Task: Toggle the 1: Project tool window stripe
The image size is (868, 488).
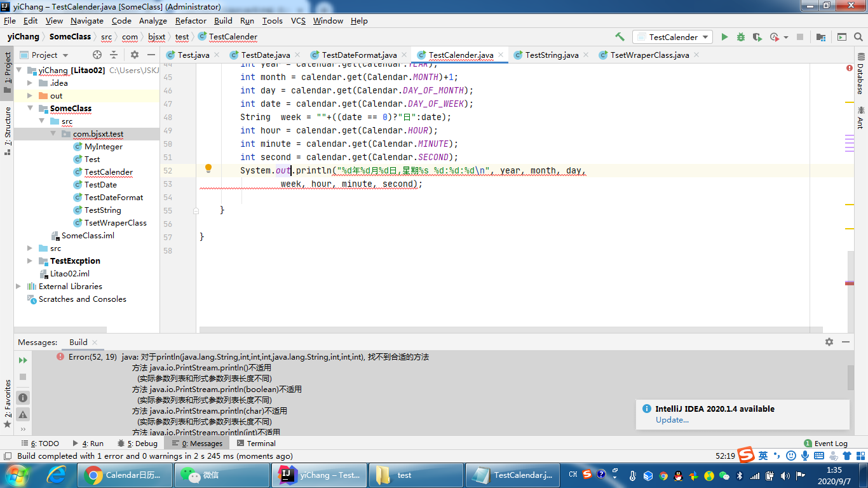Action: pyautogui.click(x=7, y=72)
